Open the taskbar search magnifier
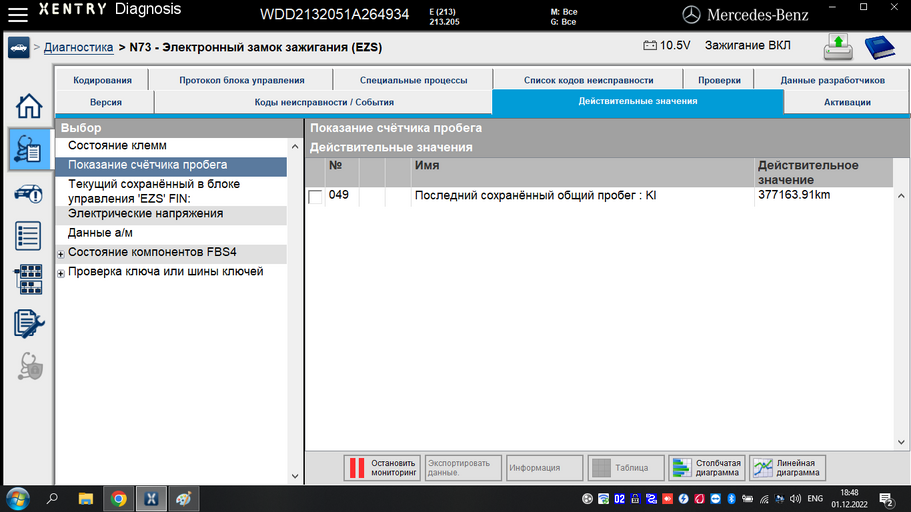Screen dimensions: 911x512 pyautogui.click(x=52, y=499)
